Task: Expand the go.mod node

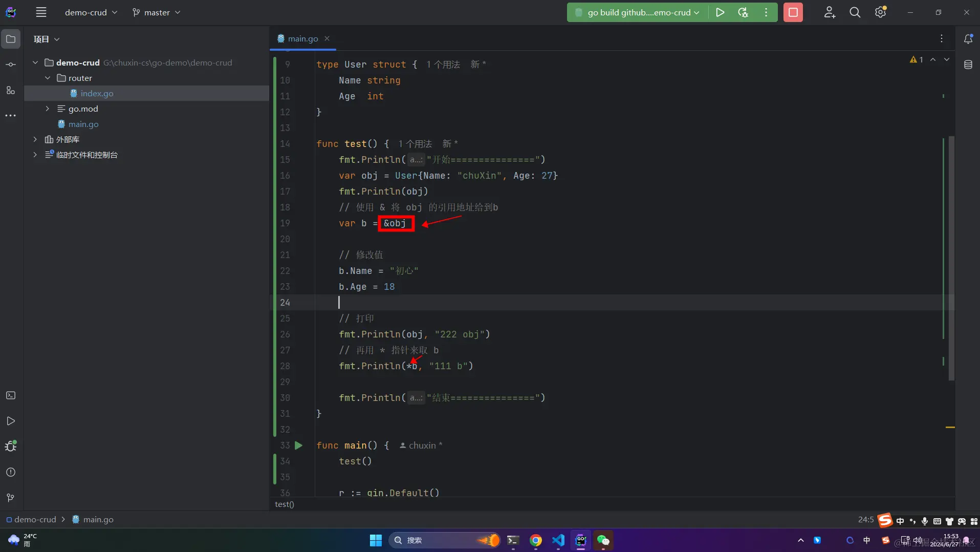Action: (48, 109)
